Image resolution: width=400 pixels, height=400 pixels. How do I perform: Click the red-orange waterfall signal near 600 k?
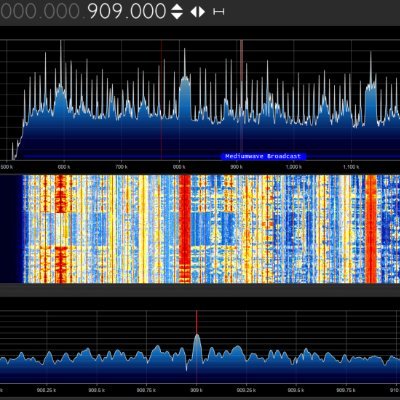(61, 229)
